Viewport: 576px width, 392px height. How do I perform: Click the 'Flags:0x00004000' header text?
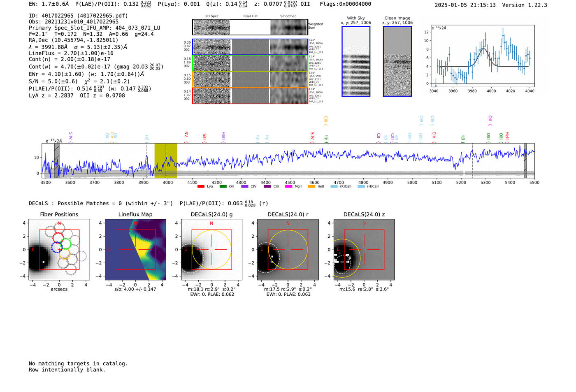tap(345, 4)
